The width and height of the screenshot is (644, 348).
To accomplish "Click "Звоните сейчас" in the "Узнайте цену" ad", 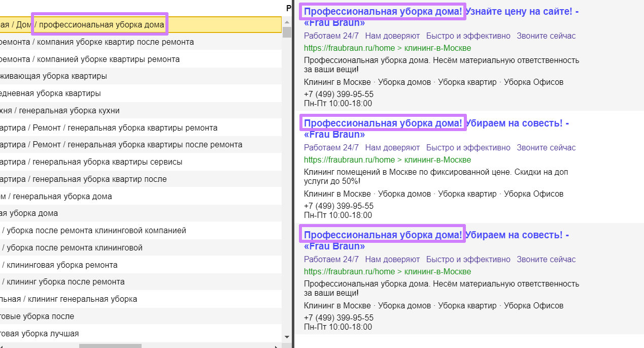I will click(546, 36).
